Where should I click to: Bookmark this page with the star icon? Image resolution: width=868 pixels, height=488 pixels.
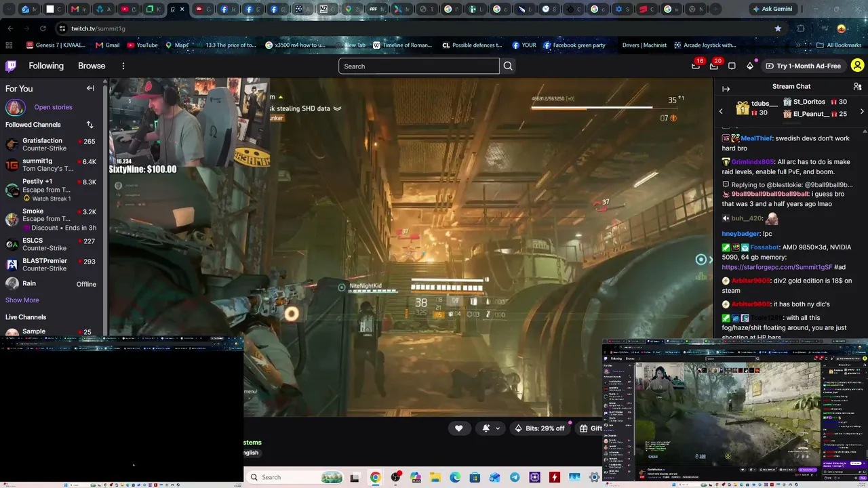click(778, 28)
